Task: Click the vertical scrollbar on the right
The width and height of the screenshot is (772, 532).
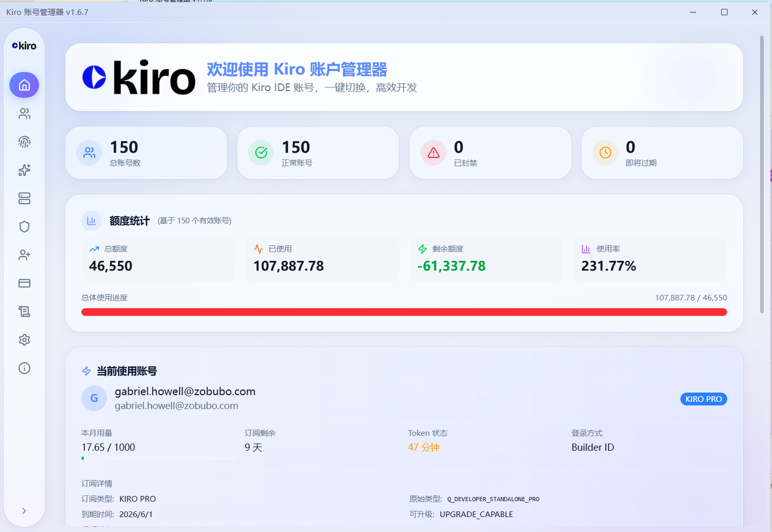Action: click(x=762, y=175)
